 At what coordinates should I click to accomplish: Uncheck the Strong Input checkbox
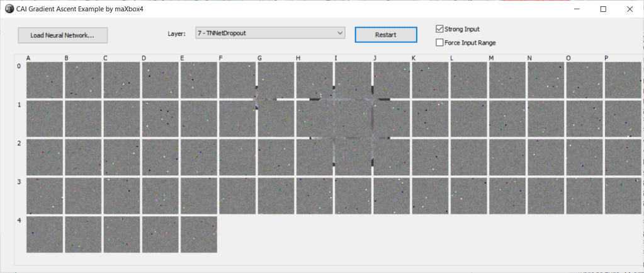click(x=439, y=29)
